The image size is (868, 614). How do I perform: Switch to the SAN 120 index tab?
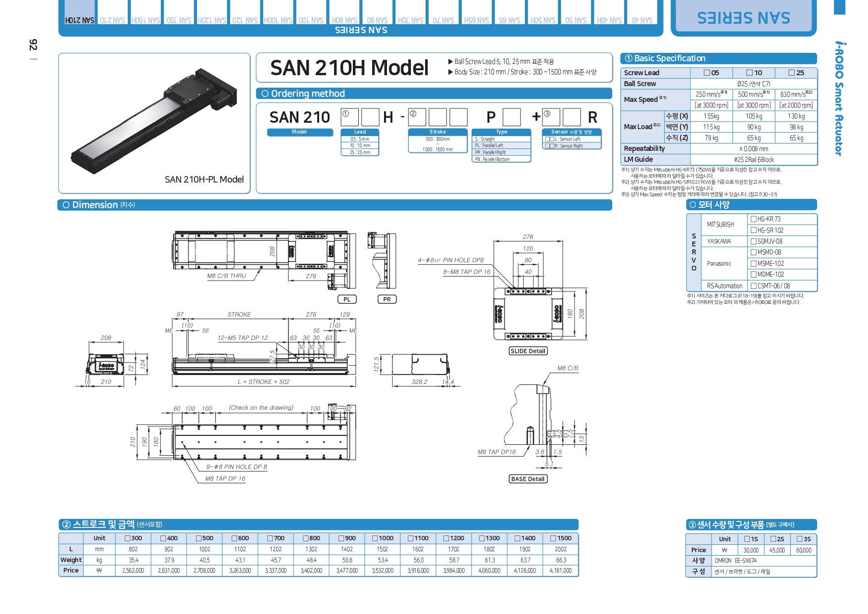245,12
